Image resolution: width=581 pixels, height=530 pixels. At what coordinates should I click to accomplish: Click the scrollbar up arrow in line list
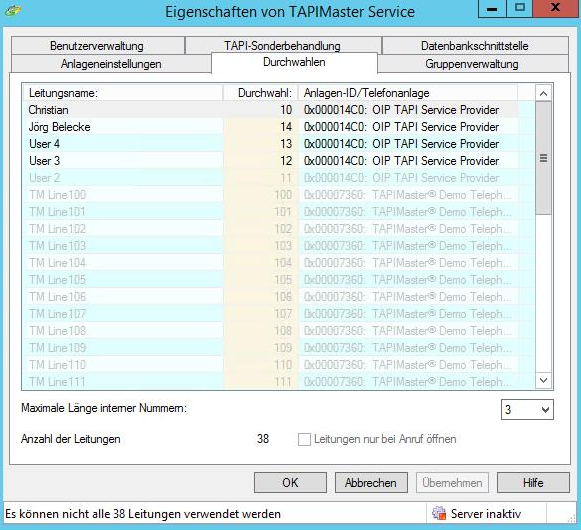pyautogui.click(x=544, y=93)
